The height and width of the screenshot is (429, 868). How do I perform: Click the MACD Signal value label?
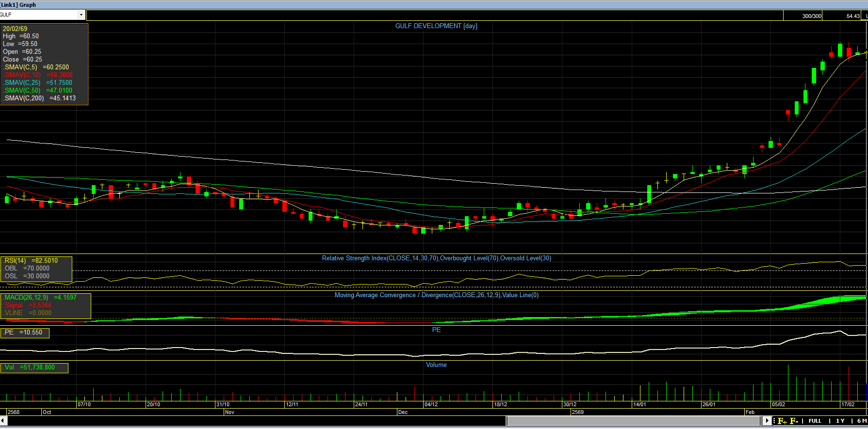[x=28, y=305]
